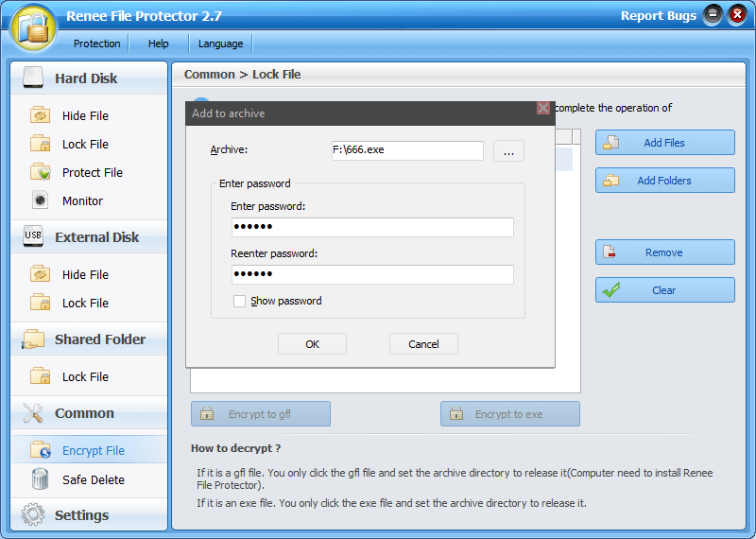Select the Protect File shield icon
This screenshot has width=756, height=539.
(x=40, y=172)
